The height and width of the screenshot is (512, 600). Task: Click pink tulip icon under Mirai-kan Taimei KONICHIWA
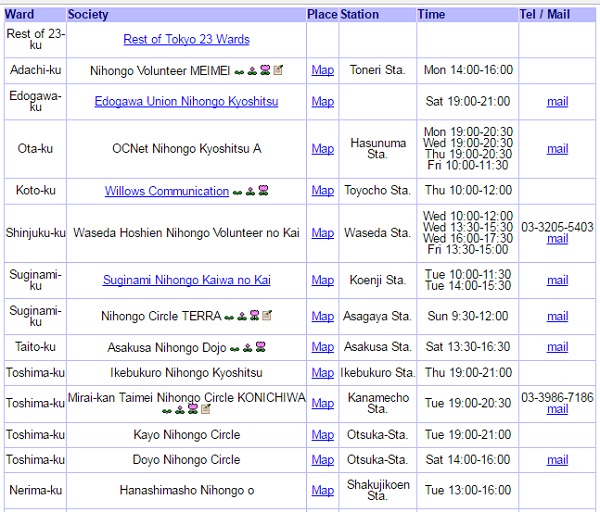click(x=192, y=409)
